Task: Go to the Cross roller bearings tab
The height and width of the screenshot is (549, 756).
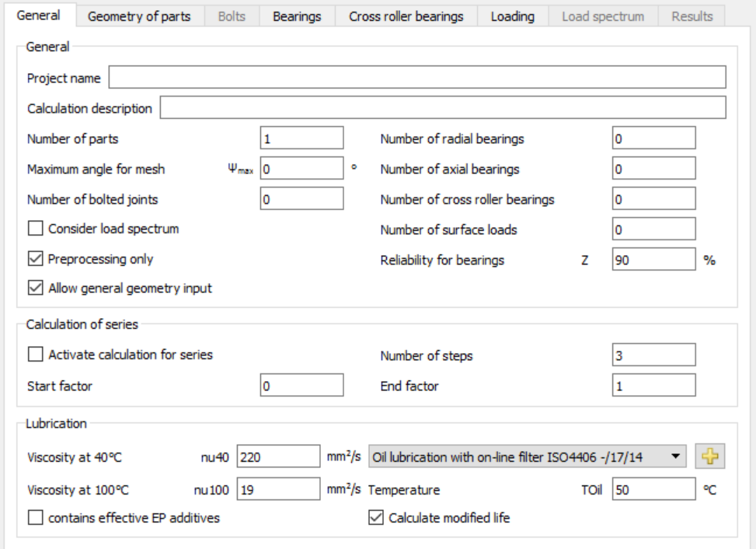Action: click(406, 16)
